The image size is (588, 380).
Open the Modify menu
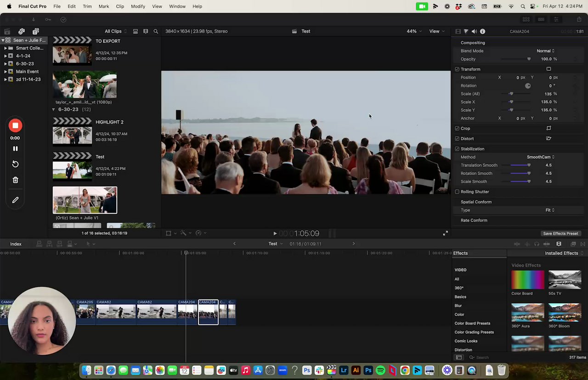pyautogui.click(x=138, y=6)
